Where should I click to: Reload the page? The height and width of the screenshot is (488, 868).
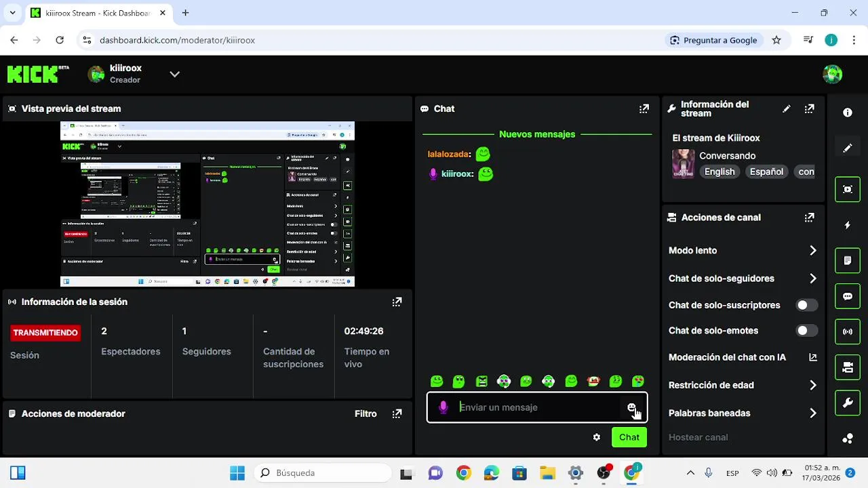[x=60, y=40]
